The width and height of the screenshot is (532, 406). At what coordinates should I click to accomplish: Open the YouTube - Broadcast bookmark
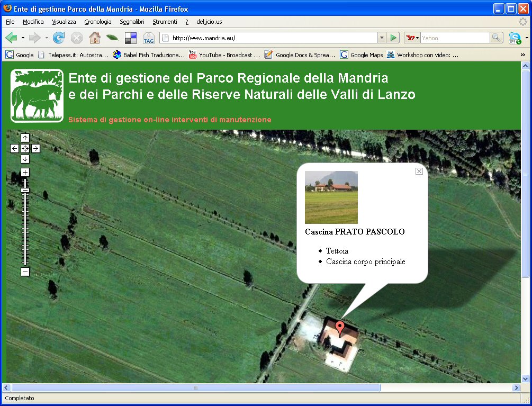click(x=224, y=55)
